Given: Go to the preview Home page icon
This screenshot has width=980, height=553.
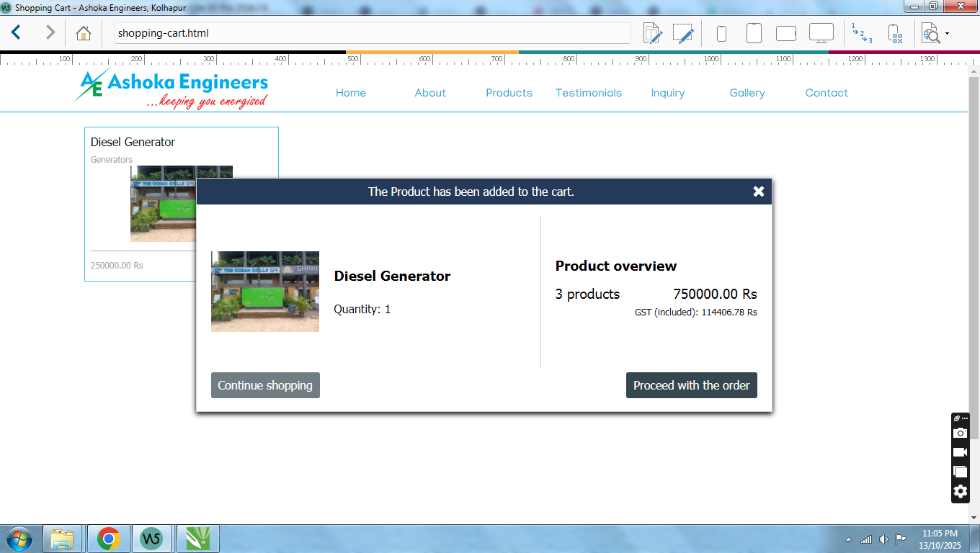Looking at the screenshot, I should coord(84,33).
